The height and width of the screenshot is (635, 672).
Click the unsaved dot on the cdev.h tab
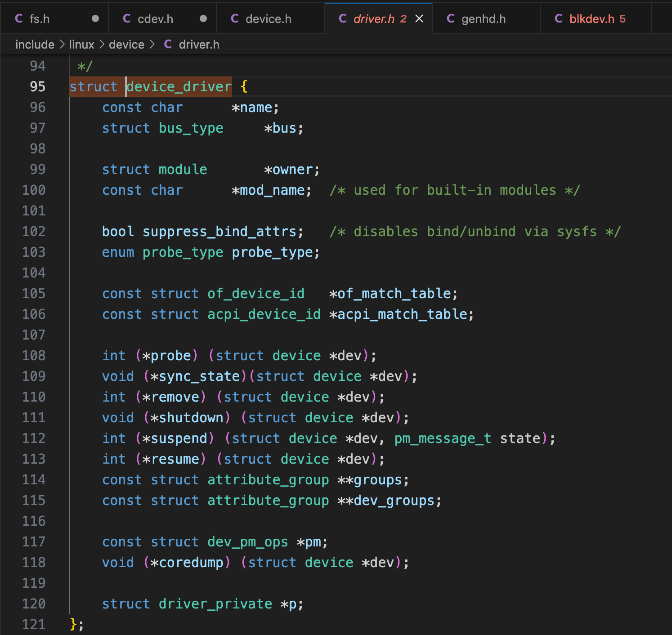[x=203, y=18]
